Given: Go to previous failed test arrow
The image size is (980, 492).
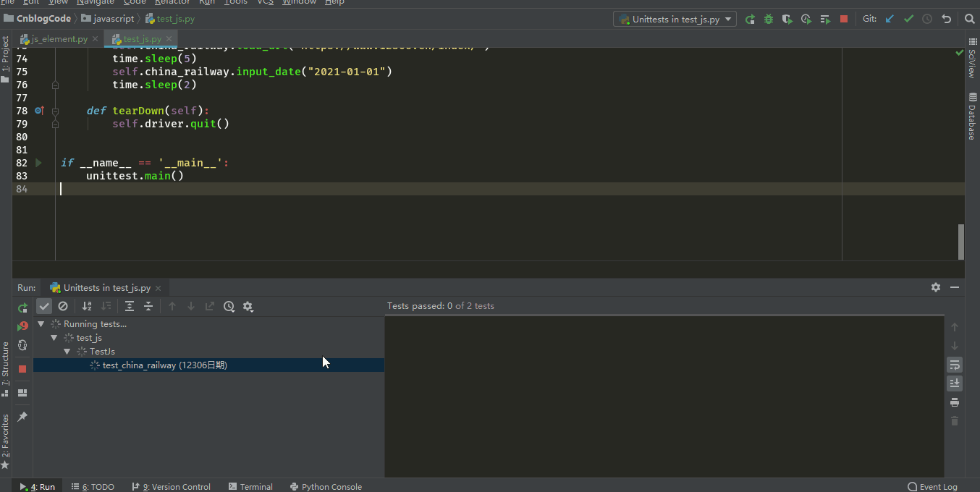Looking at the screenshot, I should point(172,306).
